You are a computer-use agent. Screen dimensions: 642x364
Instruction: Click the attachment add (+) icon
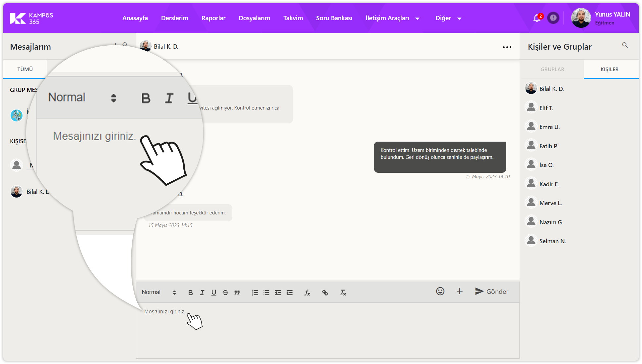pos(460,291)
